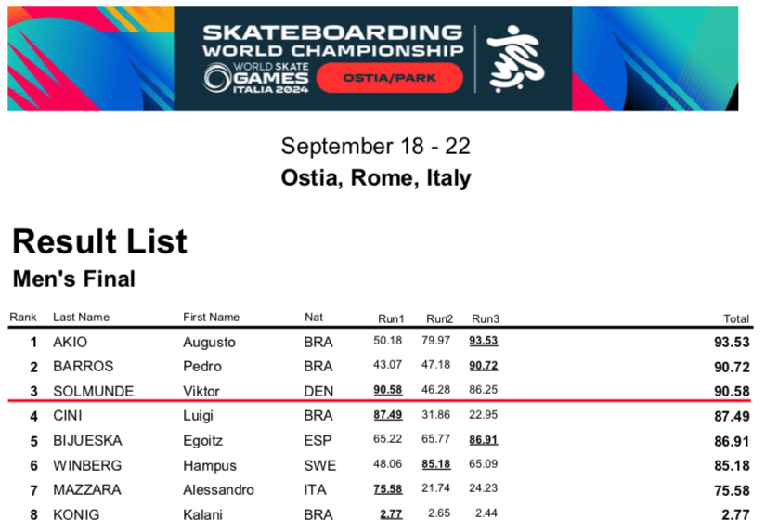Select the BARROS last name entry
Image resolution: width=765 pixels, height=532 pixels.
pos(83,367)
